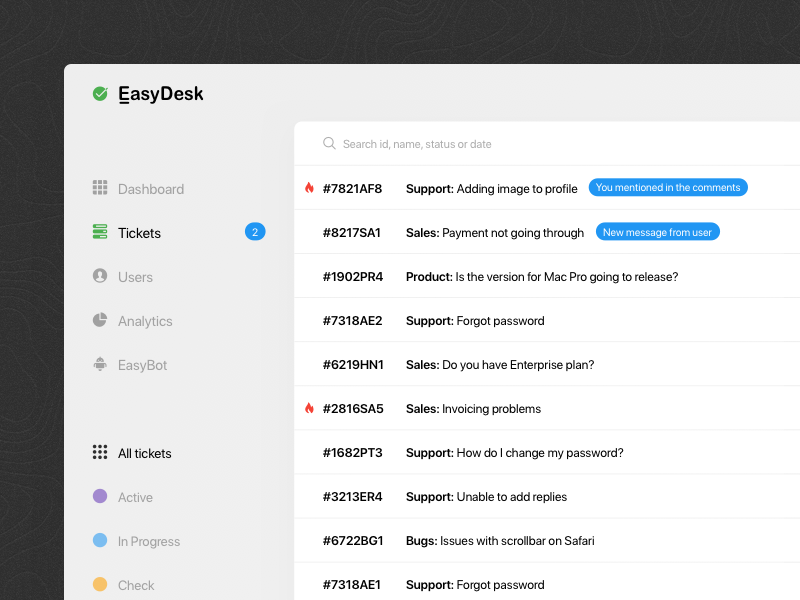Select the green Tickets stack icon
Screen dimensions: 800x600
pyautogui.click(x=100, y=232)
